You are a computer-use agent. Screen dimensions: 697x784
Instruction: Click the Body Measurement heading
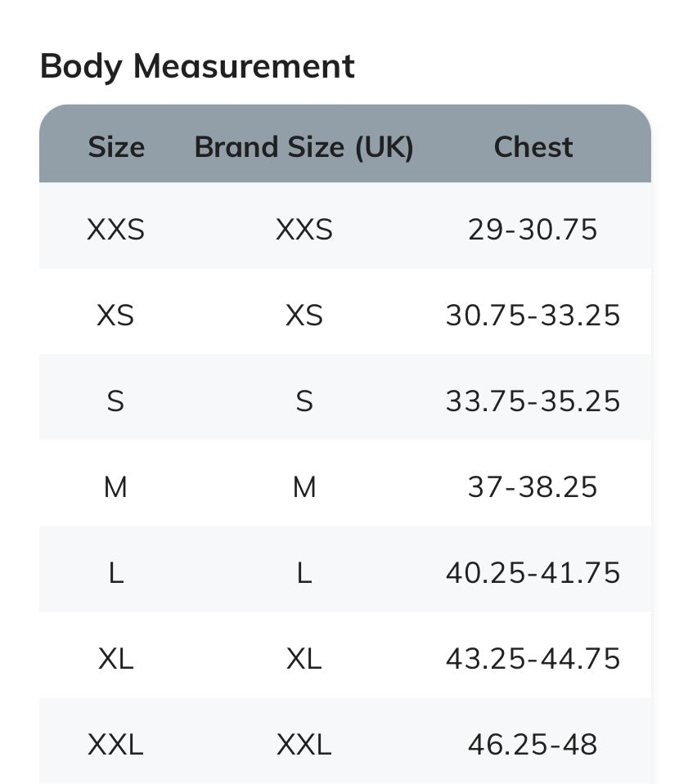click(197, 66)
